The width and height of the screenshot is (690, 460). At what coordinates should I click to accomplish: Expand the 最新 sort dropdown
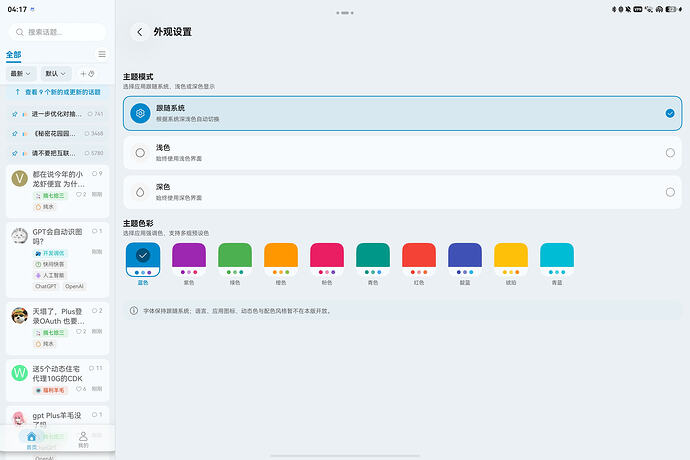pyautogui.click(x=21, y=74)
